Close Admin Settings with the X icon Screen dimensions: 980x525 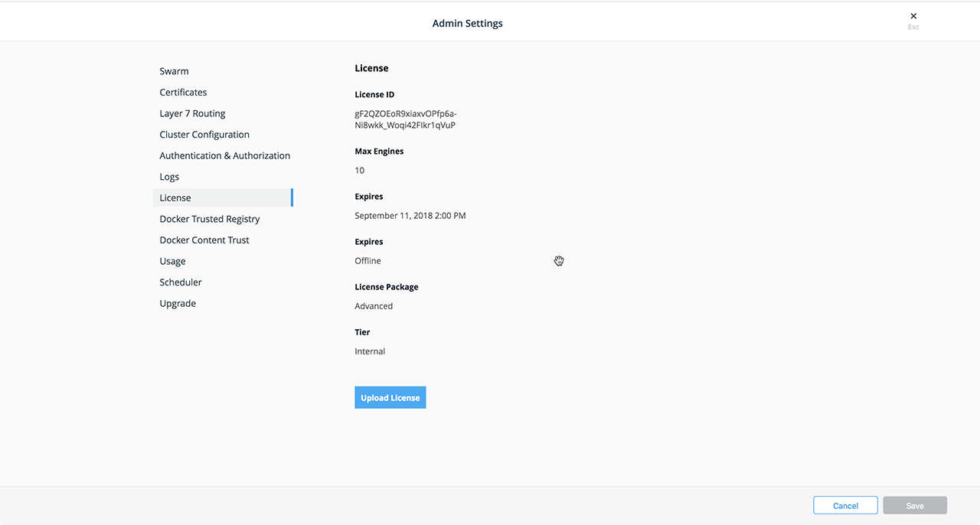pyautogui.click(x=913, y=16)
